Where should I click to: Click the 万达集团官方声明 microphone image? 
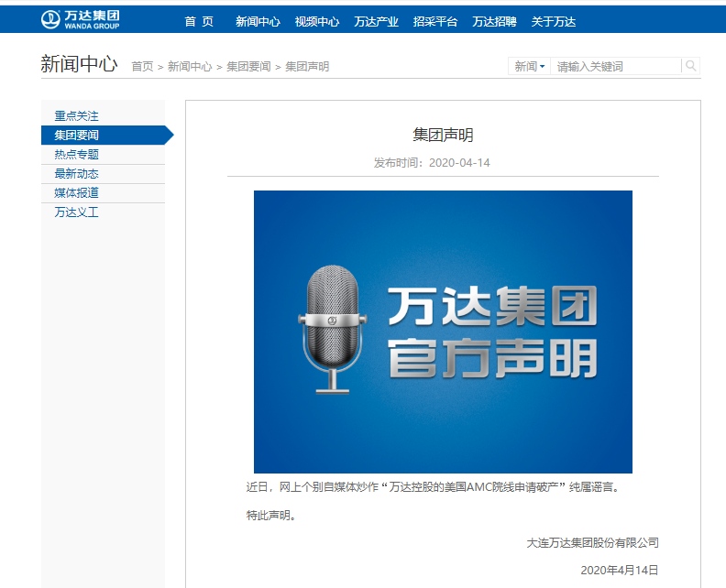point(443,332)
